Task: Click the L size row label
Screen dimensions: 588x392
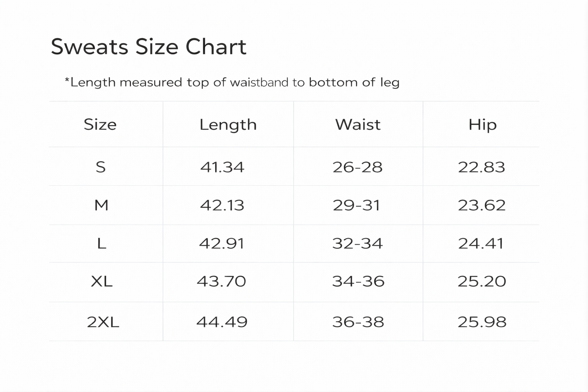Action: click(101, 243)
